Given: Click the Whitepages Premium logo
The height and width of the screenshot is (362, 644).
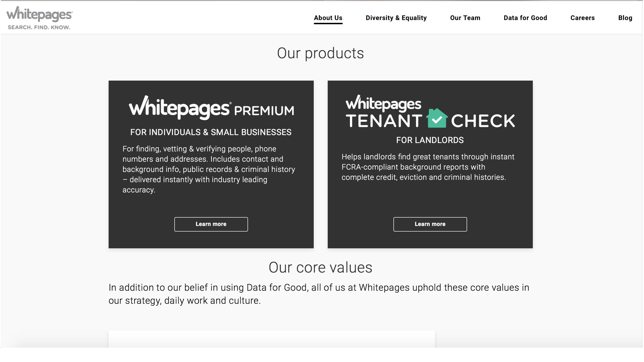Looking at the screenshot, I should (x=211, y=107).
